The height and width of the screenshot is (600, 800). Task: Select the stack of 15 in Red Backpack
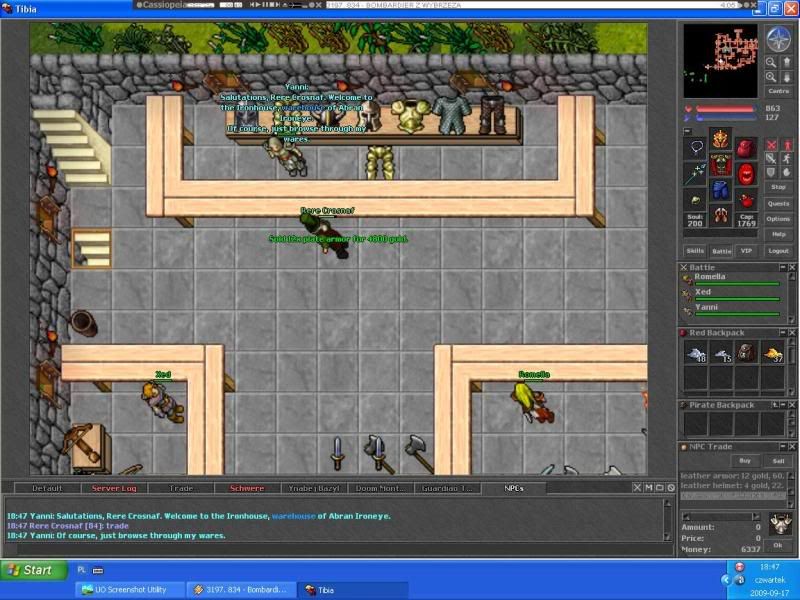coord(721,353)
